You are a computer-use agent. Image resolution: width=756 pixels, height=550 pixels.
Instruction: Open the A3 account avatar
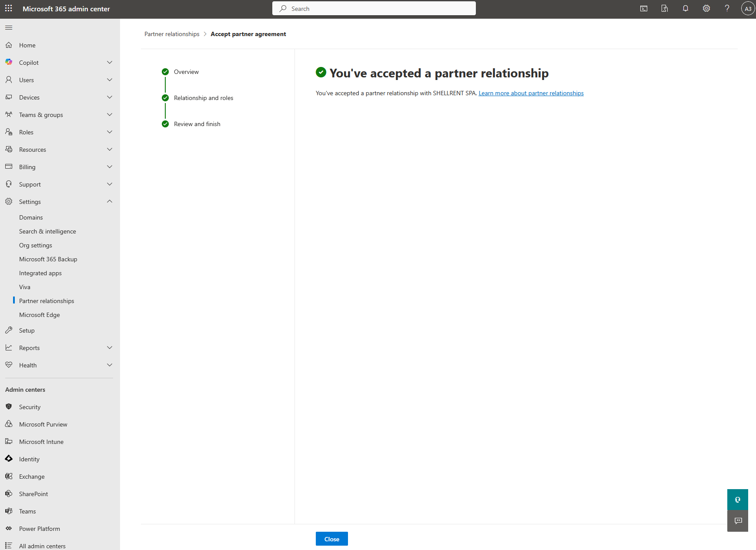click(x=748, y=9)
